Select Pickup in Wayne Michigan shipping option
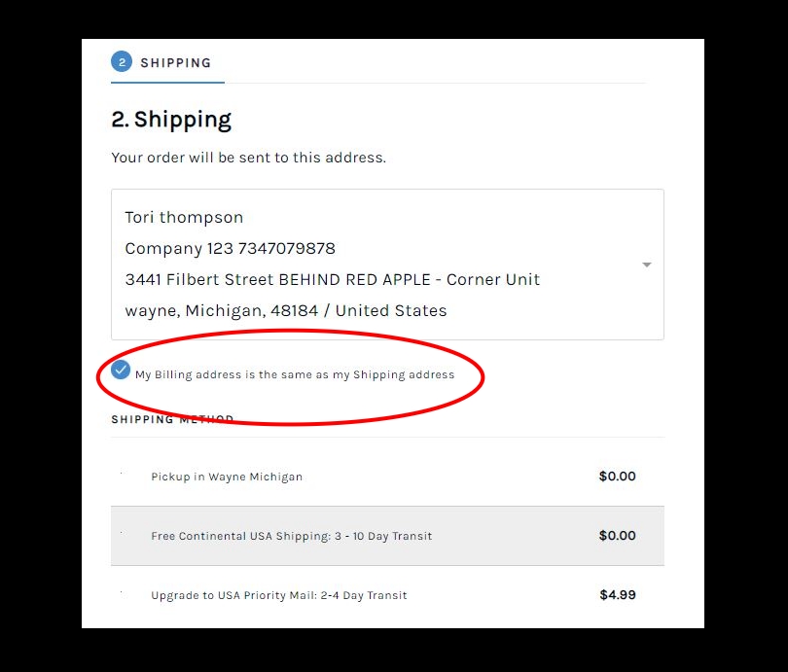The image size is (788, 672). 227,477
